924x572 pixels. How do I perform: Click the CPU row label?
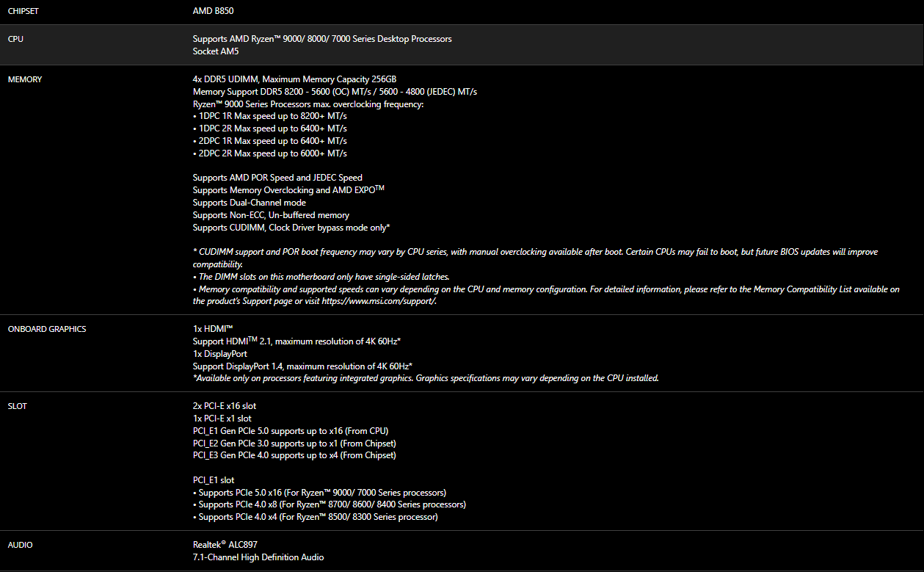[15, 39]
